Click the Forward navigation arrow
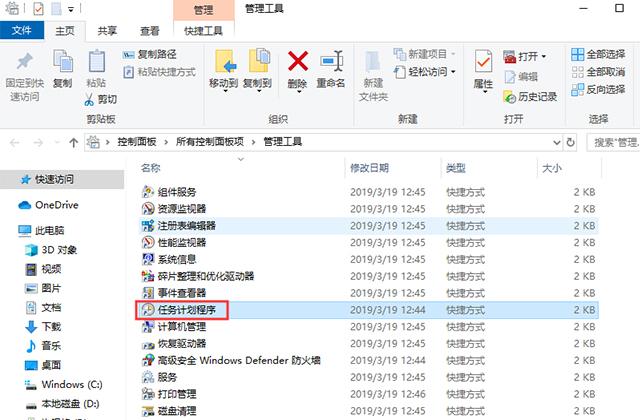This screenshot has height=420, width=640. 38,142
